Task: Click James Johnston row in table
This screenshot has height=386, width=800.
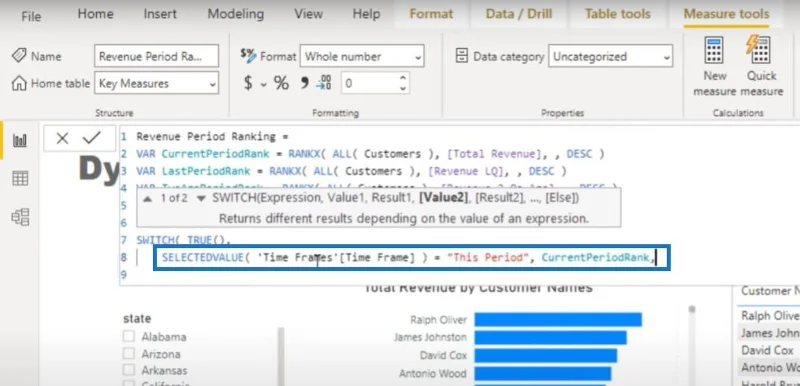Action: pos(770,333)
